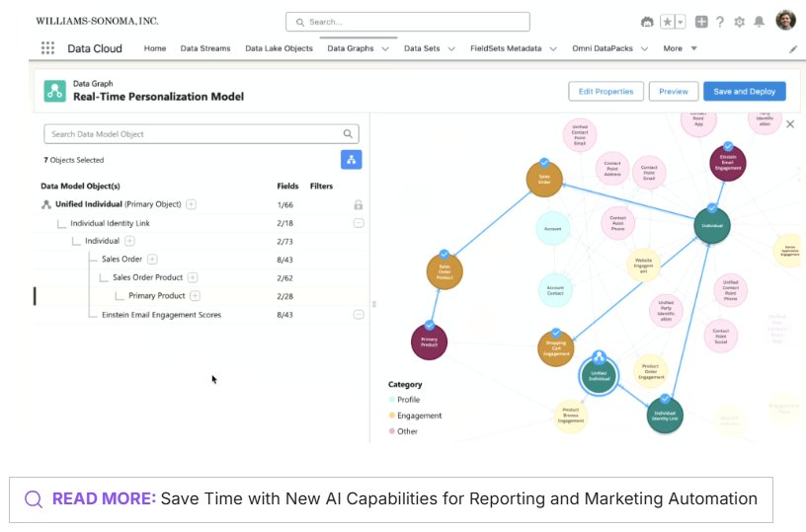
Task: Open Data Sets tab dropdown chevron
Action: click(451, 48)
